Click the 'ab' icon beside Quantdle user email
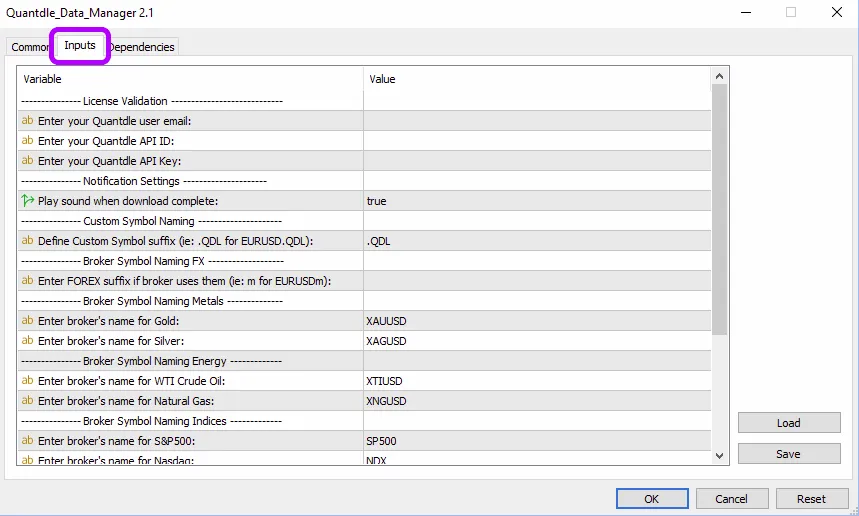 (27, 121)
